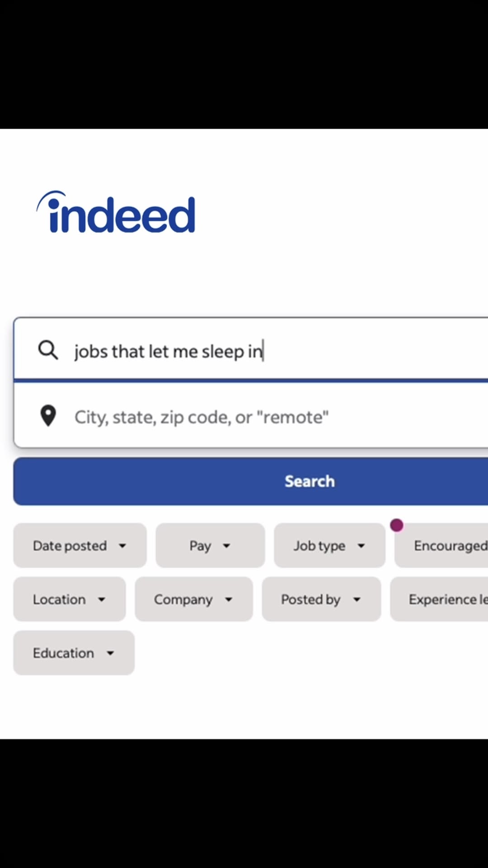The image size is (488, 868).
Task: Expand the Location filter
Action: pos(70,599)
